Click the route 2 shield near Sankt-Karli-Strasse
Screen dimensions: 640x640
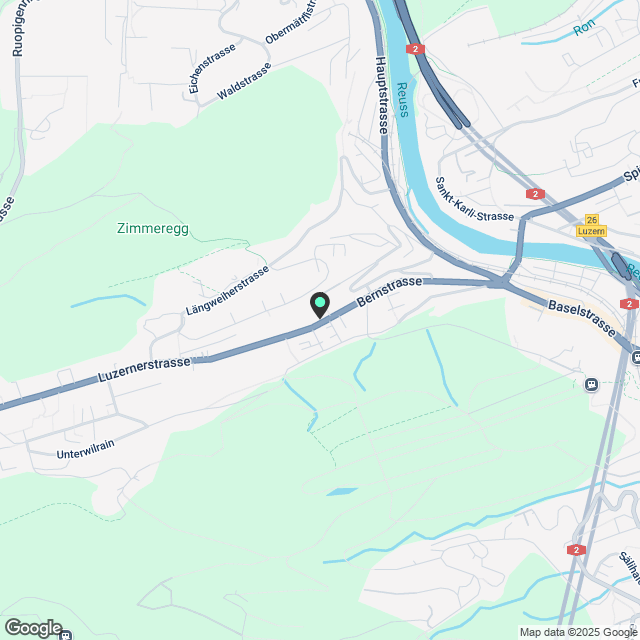[535, 194]
